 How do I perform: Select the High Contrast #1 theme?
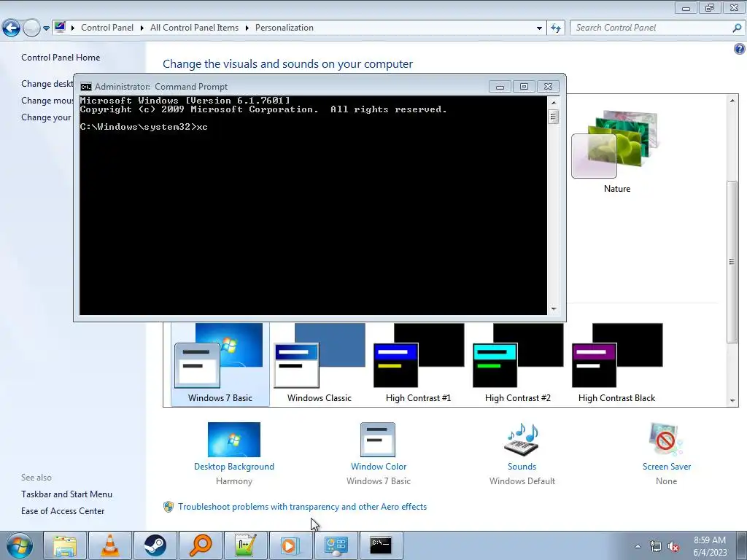pyautogui.click(x=418, y=364)
